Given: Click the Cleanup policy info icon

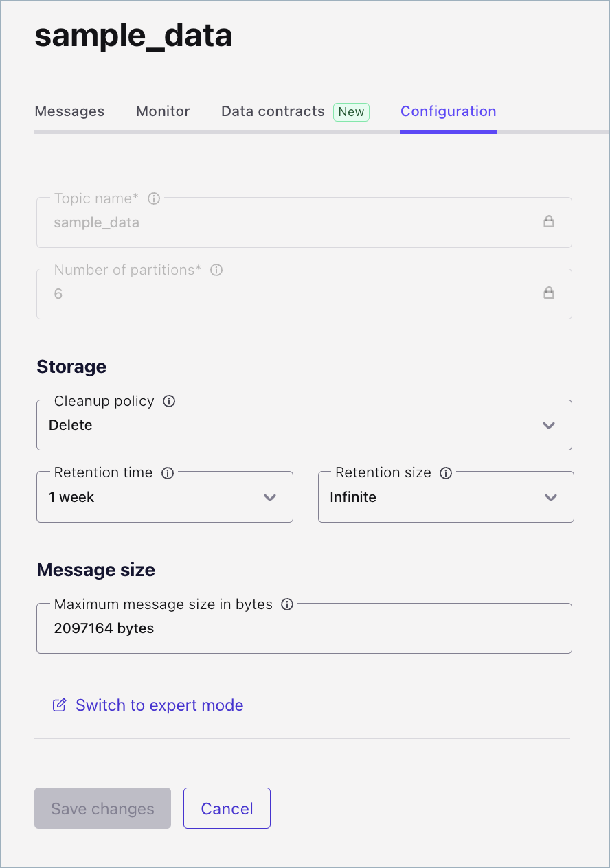Looking at the screenshot, I should (x=169, y=401).
